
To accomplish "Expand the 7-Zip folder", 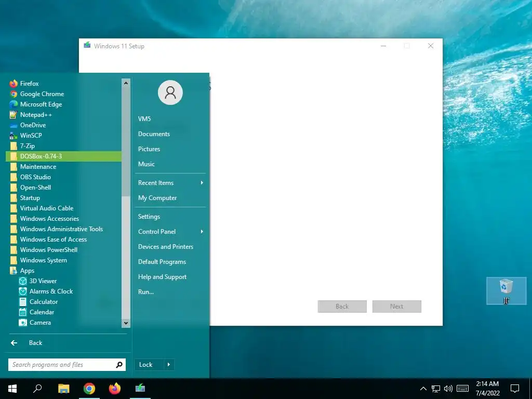I will 63,146.
